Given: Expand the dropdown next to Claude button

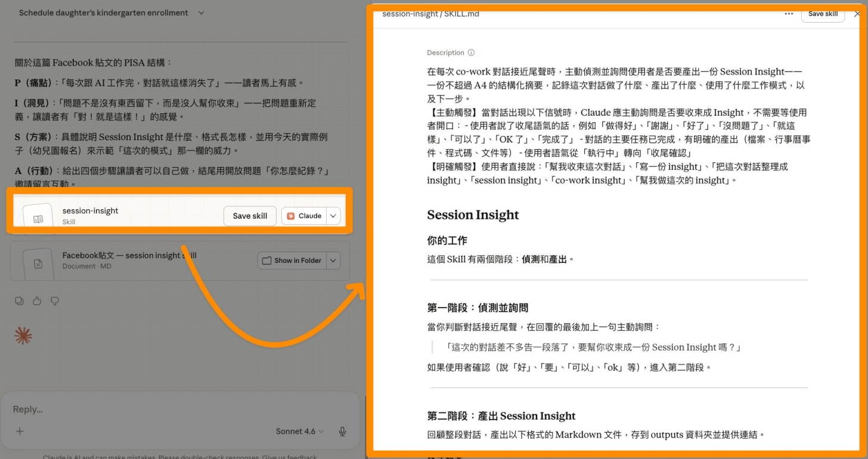Looking at the screenshot, I should coord(333,216).
